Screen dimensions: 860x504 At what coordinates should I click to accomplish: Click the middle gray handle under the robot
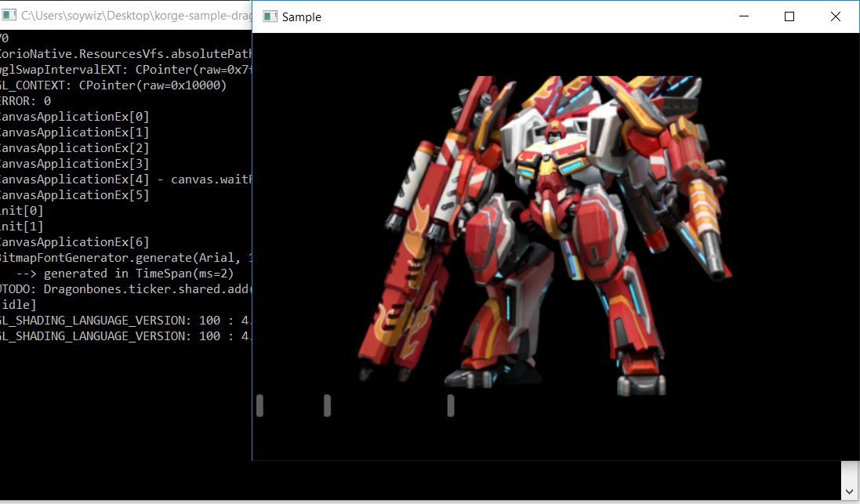pos(327,404)
